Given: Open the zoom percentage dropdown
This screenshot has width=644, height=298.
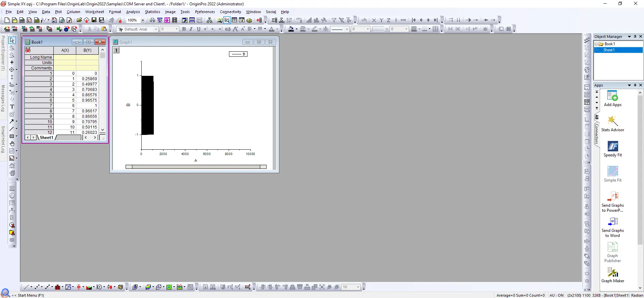Looking at the screenshot, I should (x=143, y=20).
